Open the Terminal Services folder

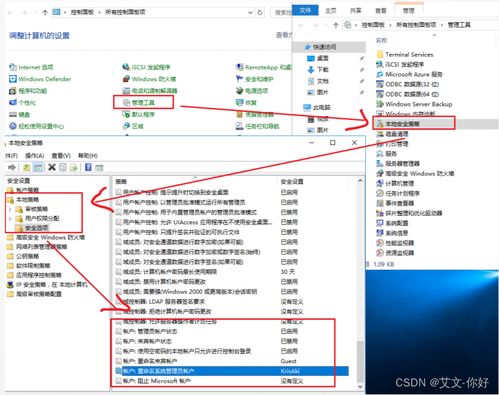click(405, 54)
